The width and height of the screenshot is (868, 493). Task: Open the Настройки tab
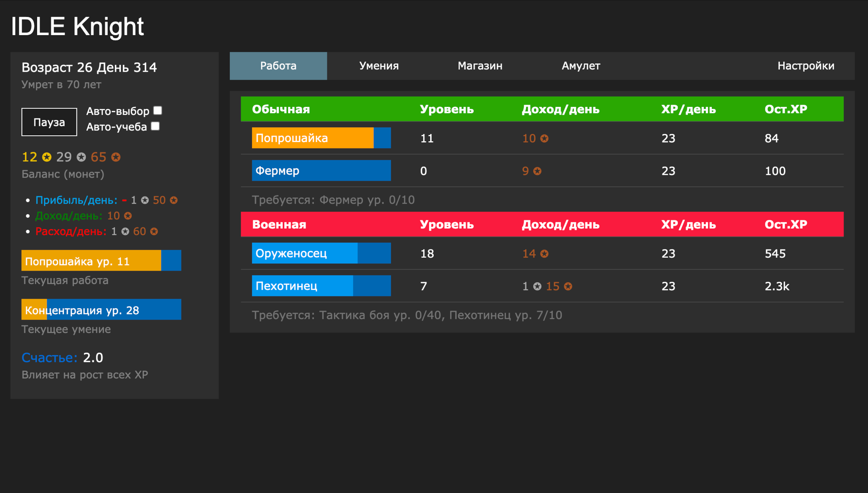805,66
